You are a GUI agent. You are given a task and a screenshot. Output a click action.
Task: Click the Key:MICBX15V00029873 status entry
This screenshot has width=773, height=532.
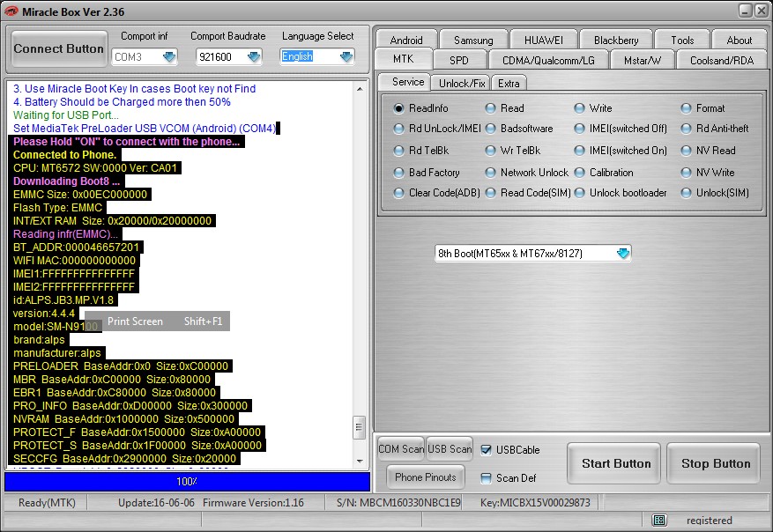coord(535,502)
